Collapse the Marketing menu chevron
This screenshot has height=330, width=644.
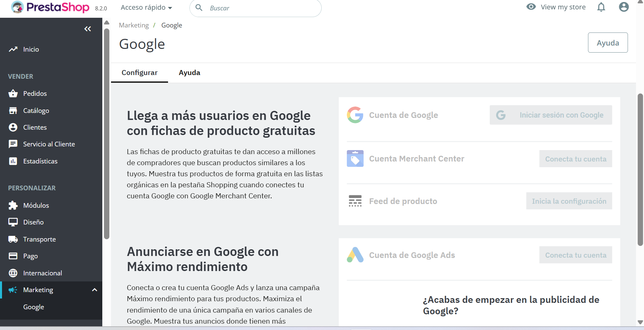95,290
